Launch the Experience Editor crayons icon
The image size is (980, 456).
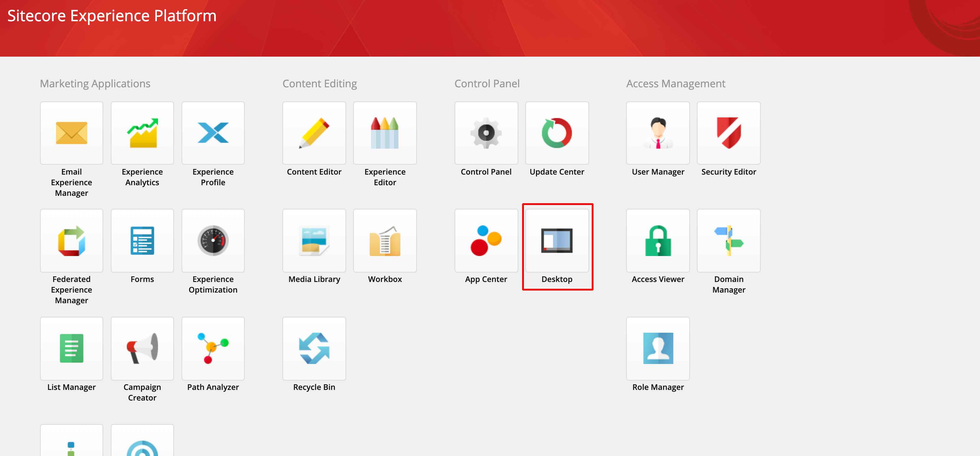pos(385,133)
